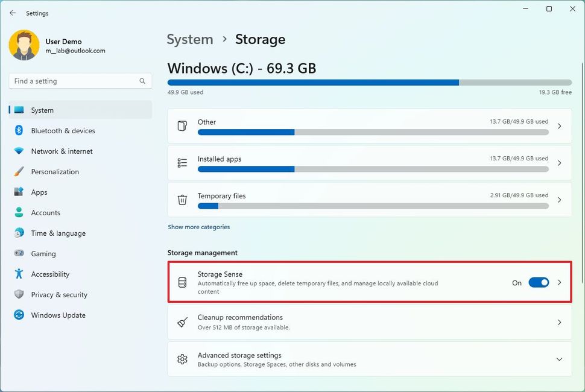Click the Windows Update sync icon
This screenshot has height=392, width=585.
19,315
